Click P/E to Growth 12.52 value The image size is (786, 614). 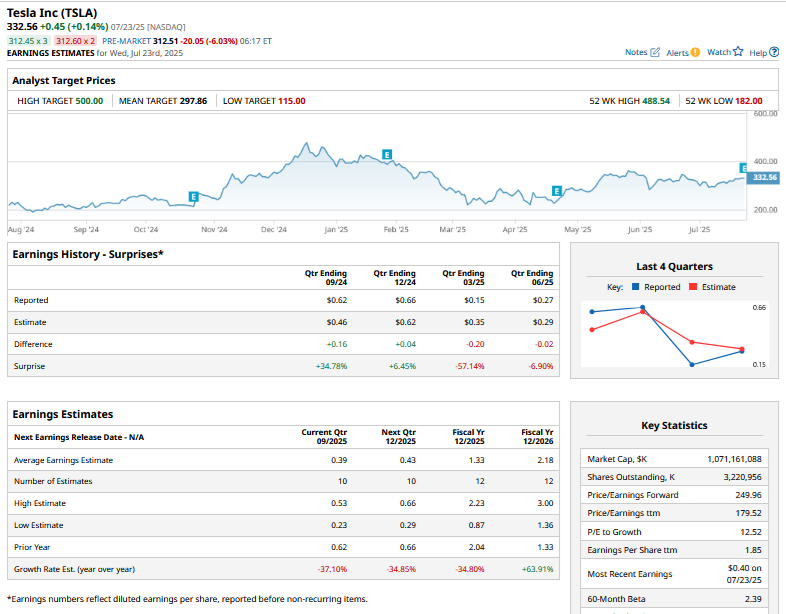(x=751, y=532)
